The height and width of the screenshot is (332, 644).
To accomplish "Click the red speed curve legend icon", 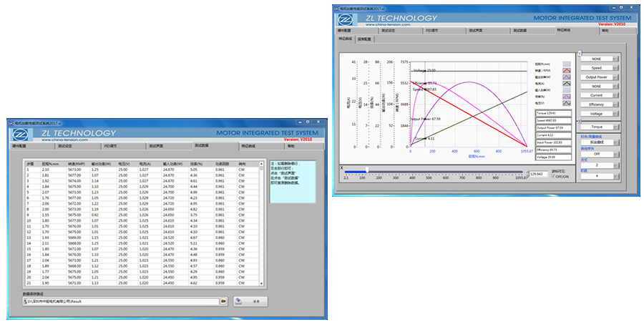I will [x=567, y=71].
